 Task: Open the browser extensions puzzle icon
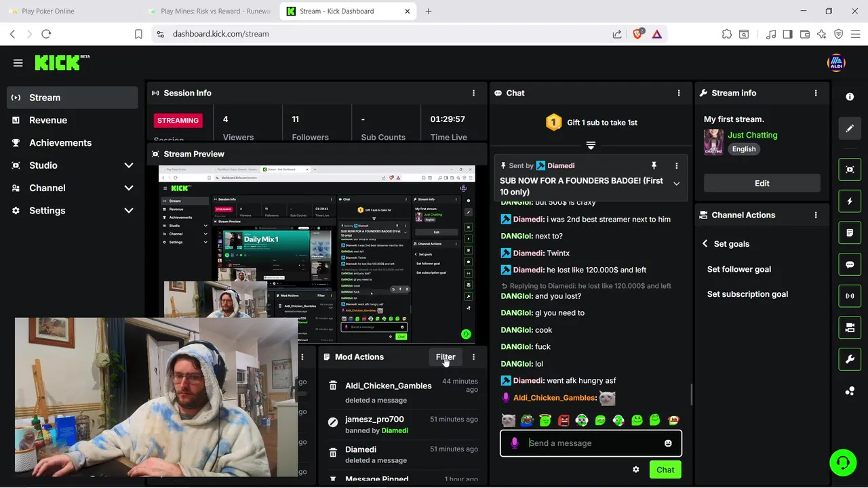727,34
